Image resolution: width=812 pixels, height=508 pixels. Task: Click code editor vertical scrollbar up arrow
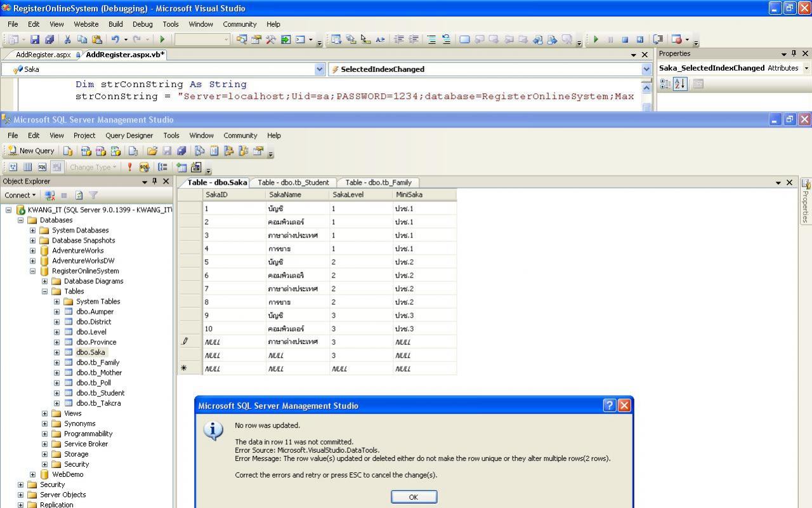pos(646,86)
